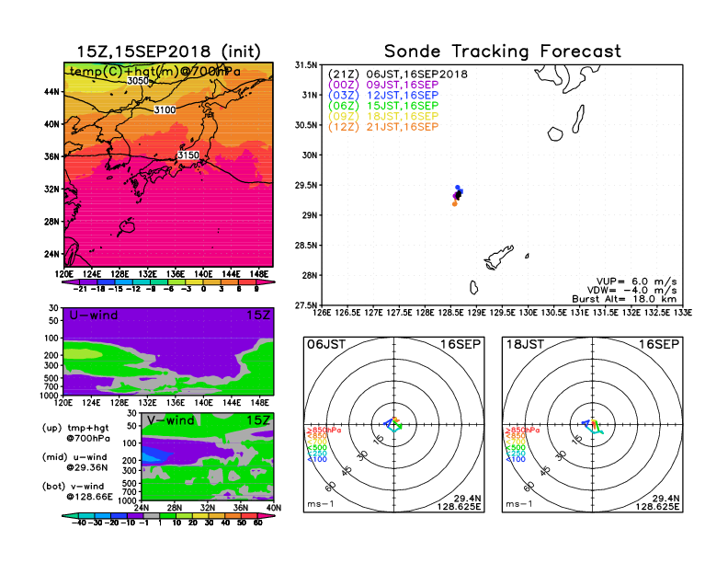Click the "28N" tick on temperature map

pyautogui.click(x=51, y=222)
